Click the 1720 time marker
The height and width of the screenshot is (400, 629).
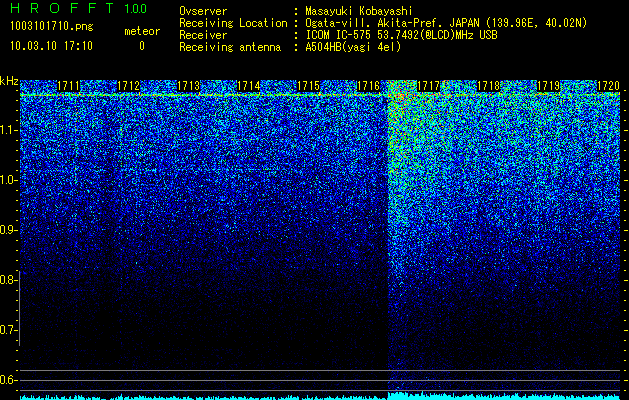click(609, 86)
